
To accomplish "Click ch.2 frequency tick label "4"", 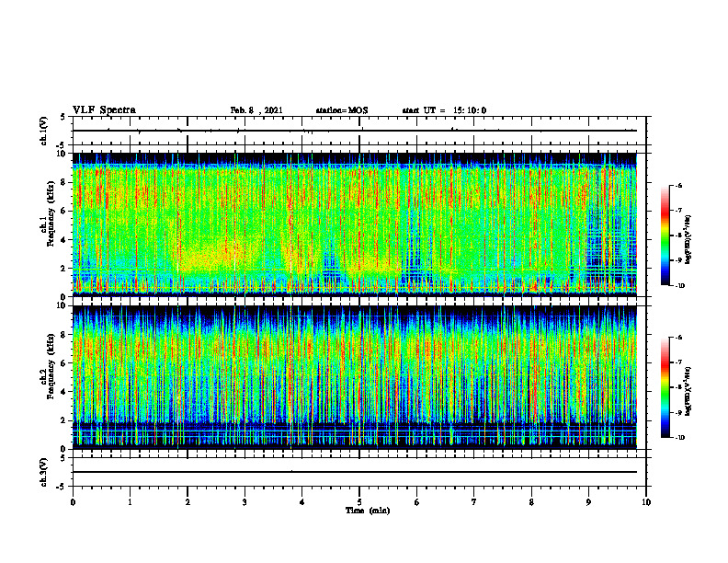I will 63,392.
